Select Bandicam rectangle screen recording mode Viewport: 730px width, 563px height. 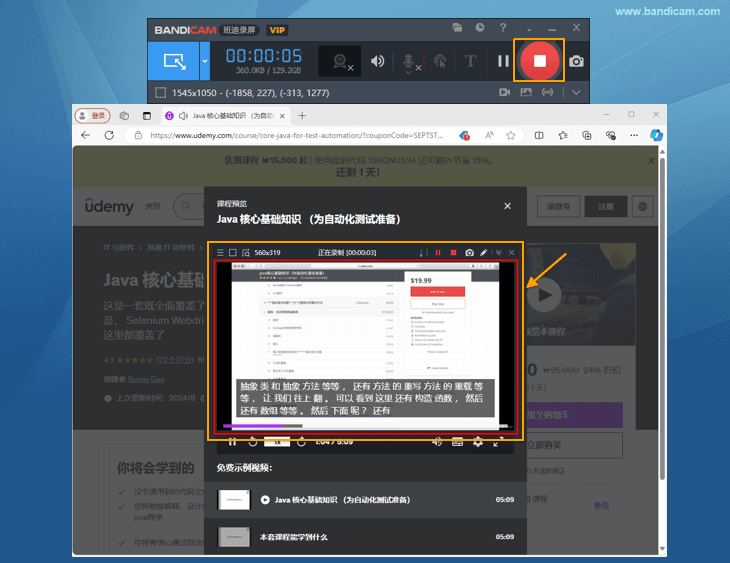point(174,61)
